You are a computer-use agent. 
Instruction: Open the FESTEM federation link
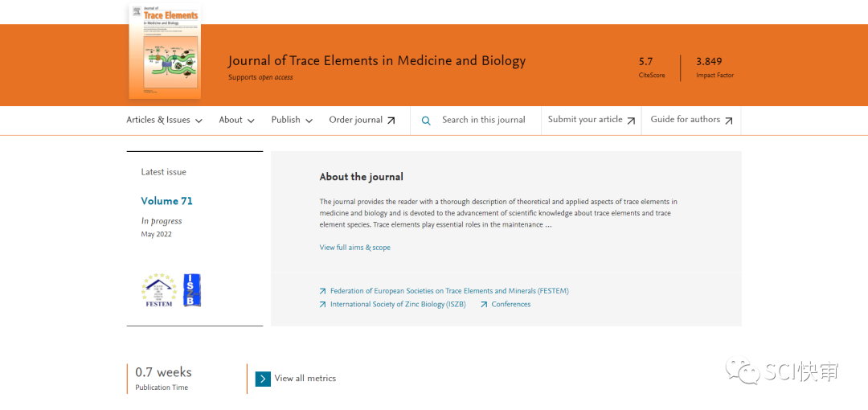click(448, 291)
